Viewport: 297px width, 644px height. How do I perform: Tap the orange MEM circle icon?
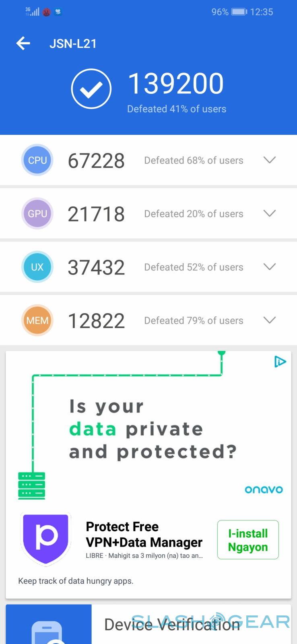pos(37,320)
